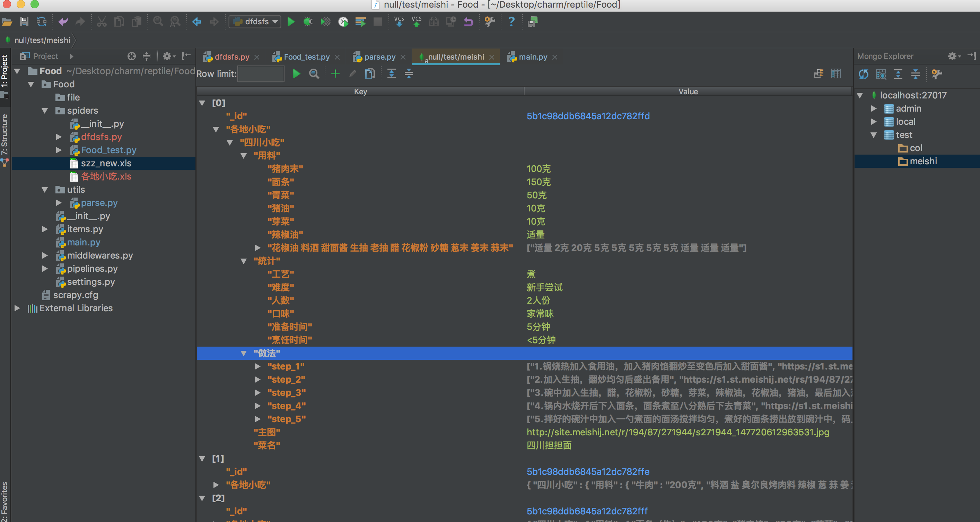Screen dimensions: 980x522
Task: Revert changes with purple arrow icon
Action: 468,22
